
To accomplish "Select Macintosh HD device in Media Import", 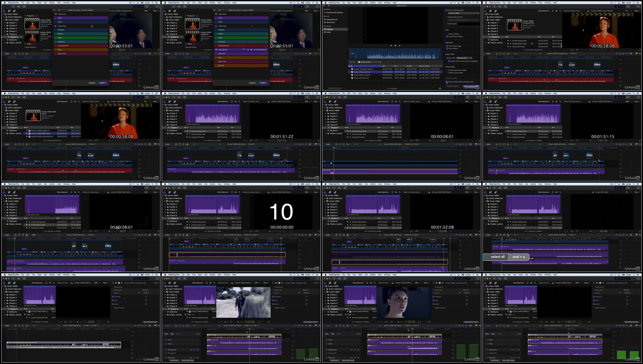I will (332, 19).
